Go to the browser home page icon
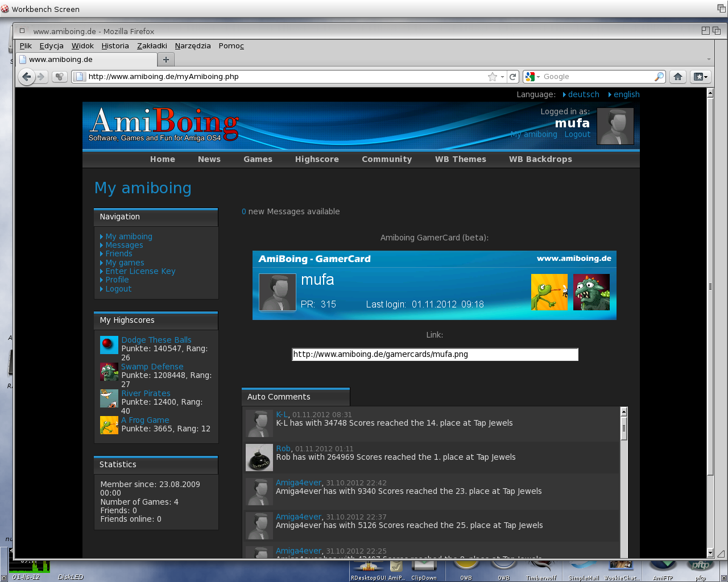 point(678,77)
